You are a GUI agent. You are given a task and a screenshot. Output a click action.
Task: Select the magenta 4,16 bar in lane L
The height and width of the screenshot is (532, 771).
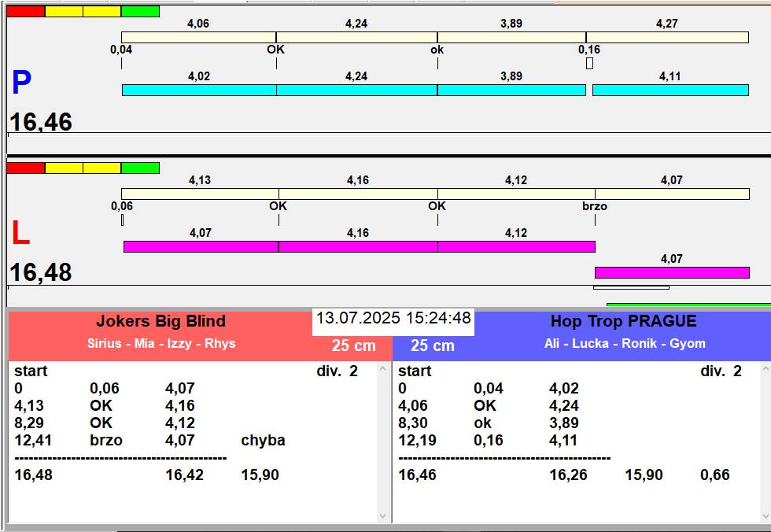click(358, 246)
